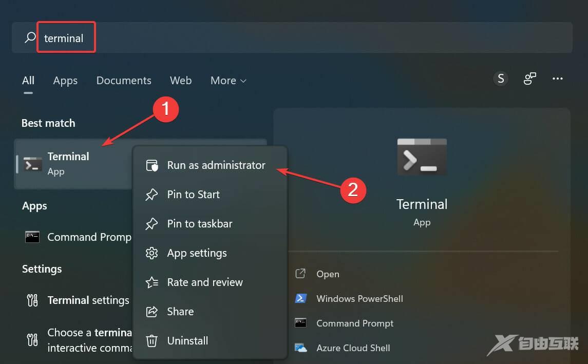Viewport: 588px width, 364px height.
Task: Open the three-dots options menu
Action: [558, 79]
